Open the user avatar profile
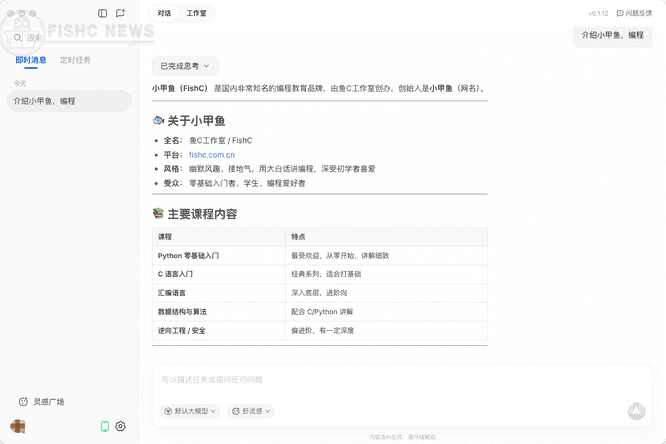 [18, 426]
